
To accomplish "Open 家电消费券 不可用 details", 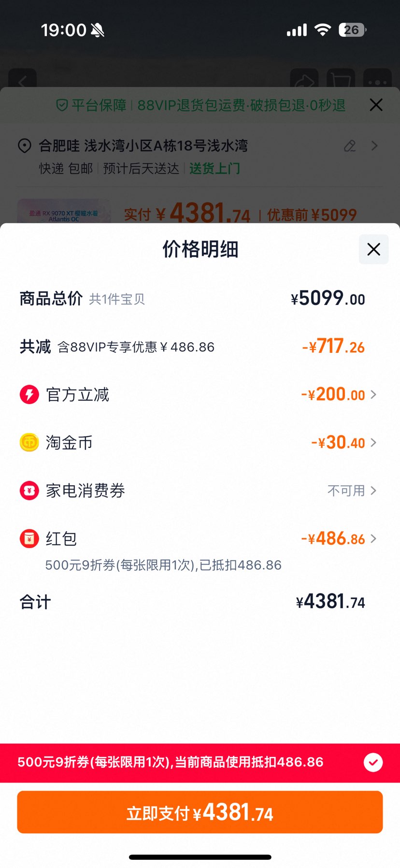I will point(351,491).
